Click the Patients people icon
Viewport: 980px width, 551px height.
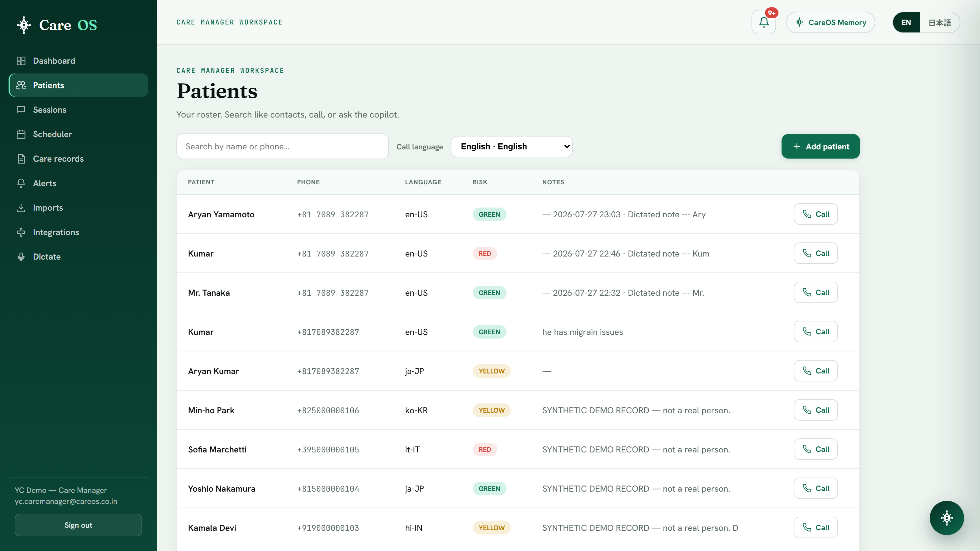click(21, 85)
